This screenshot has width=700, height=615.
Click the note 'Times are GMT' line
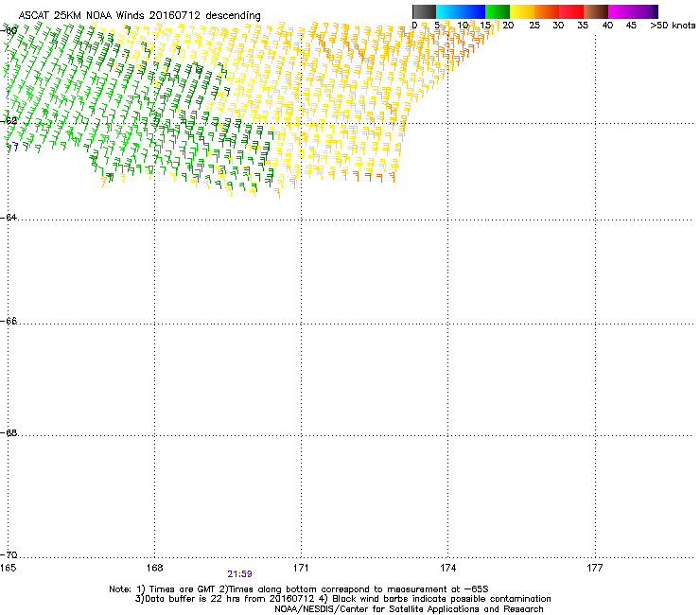click(x=299, y=589)
